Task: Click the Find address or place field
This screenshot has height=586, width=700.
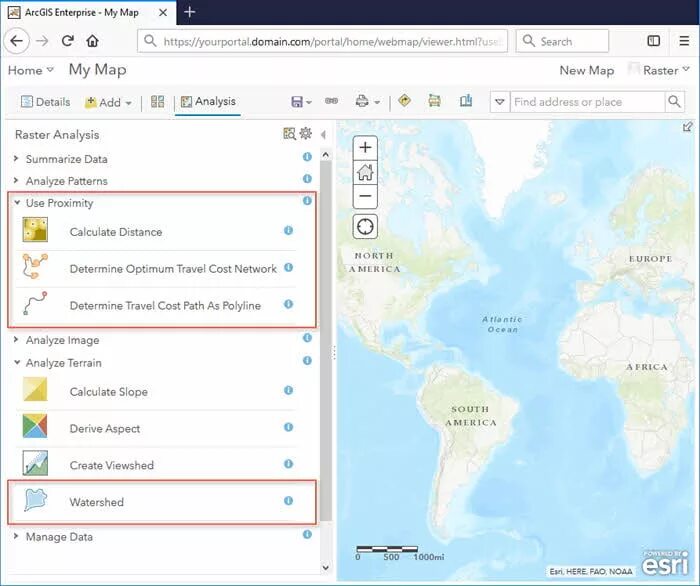Action: tap(588, 102)
